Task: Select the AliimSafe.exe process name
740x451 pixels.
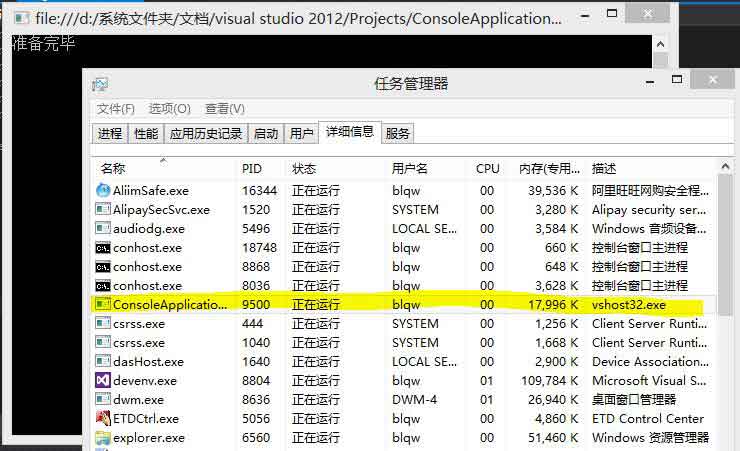Action: [151, 191]
